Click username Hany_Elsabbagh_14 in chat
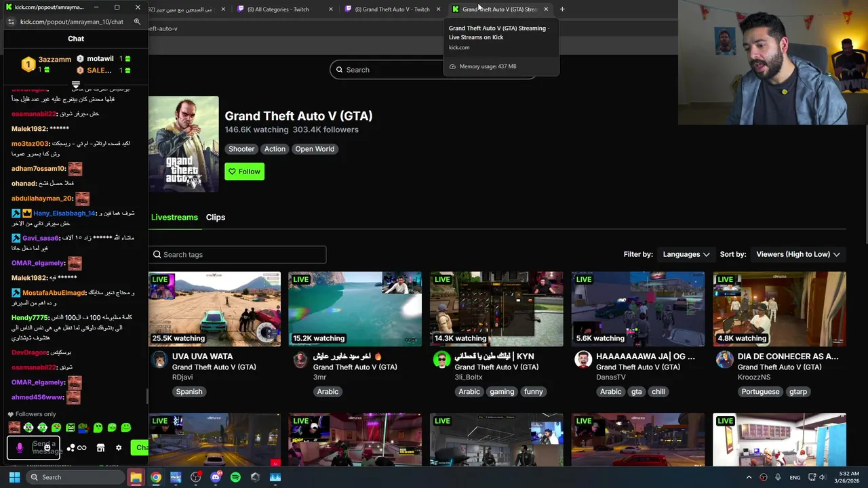Viewport: 868px width, 488px height. (x=64, y=213)
